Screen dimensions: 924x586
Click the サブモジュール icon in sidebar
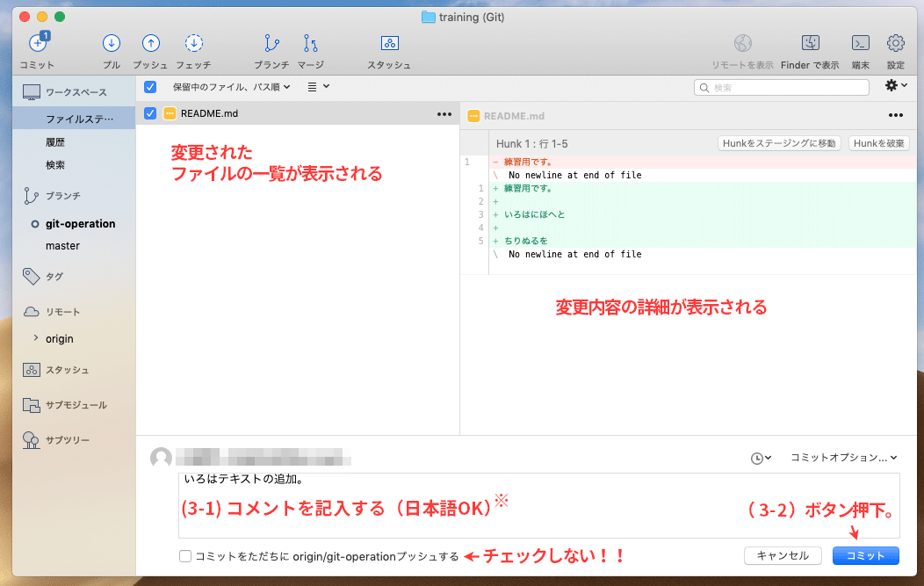tap(32, 405)
